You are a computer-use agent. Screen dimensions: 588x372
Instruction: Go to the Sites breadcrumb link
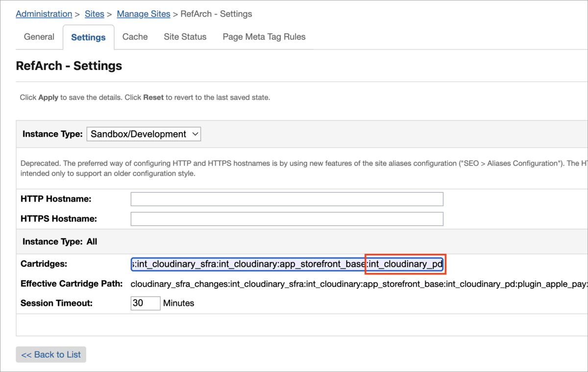(95, 14)
